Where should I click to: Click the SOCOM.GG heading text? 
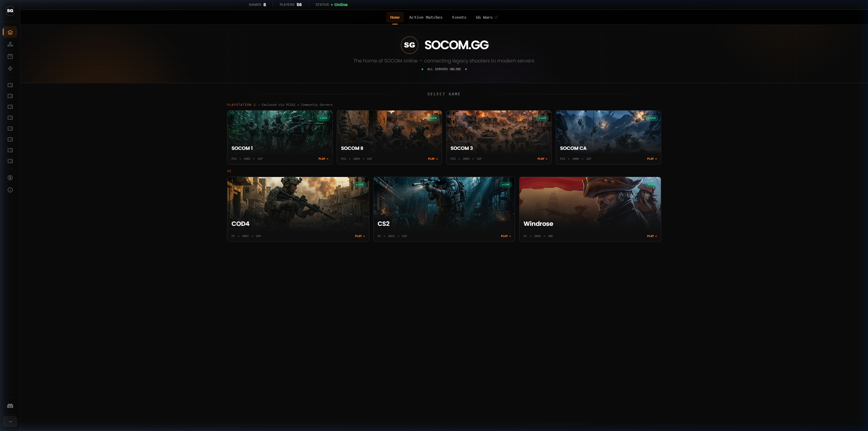[x=456, y=45]
